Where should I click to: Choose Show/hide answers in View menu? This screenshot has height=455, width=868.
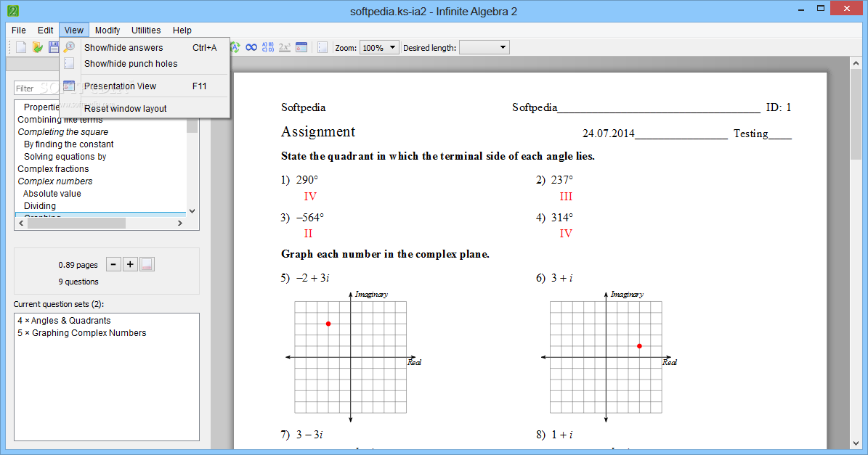coord(145,48)
